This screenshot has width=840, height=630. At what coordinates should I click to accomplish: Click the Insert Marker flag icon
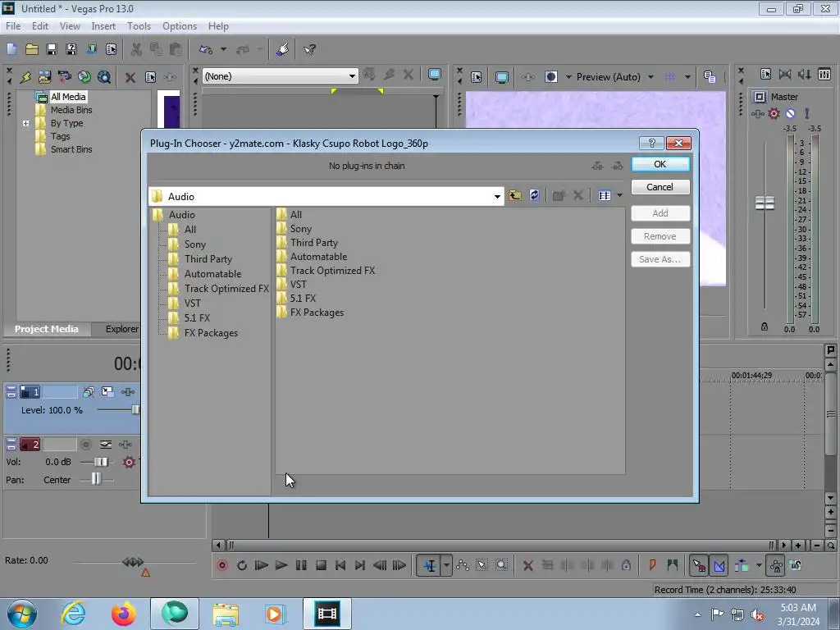(x=652, y=565)
